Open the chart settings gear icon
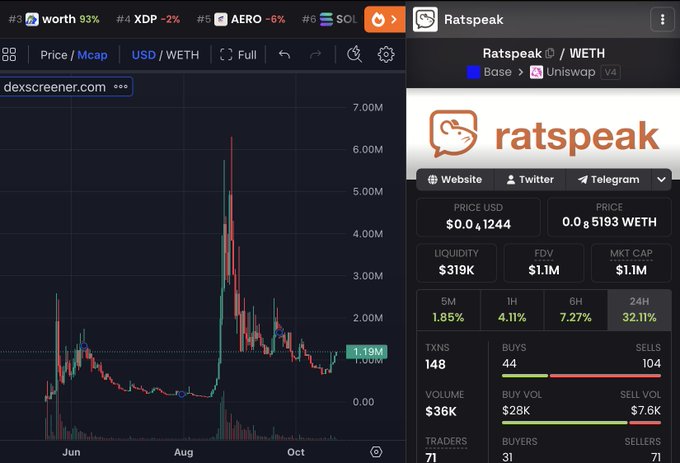This screenshot has width=680, height=463. click(386, 55)
